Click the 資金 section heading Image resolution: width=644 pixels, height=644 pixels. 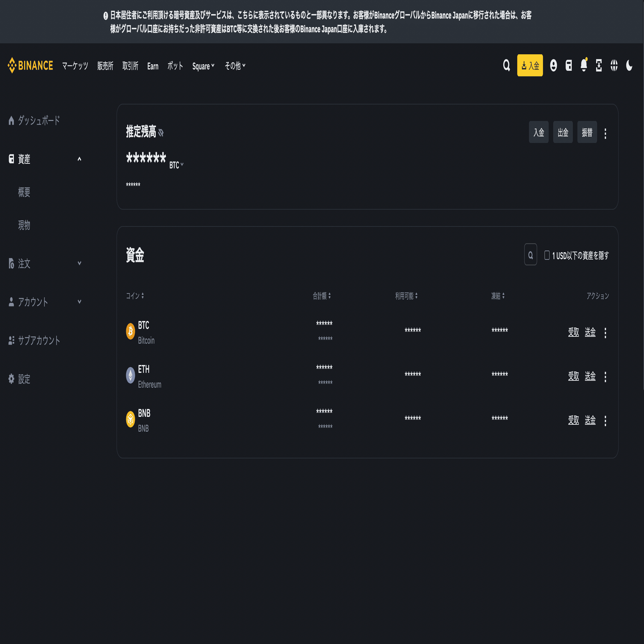tap(135, 255)
